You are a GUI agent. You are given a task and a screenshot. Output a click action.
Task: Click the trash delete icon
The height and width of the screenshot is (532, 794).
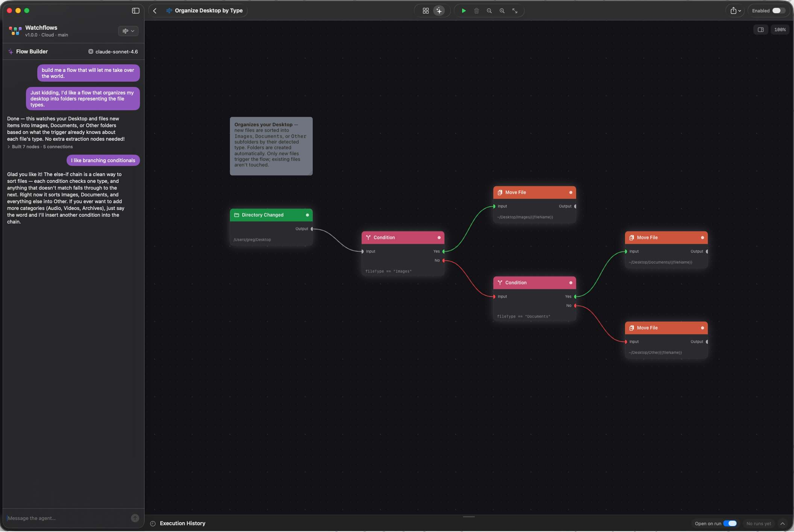[476, 11]
